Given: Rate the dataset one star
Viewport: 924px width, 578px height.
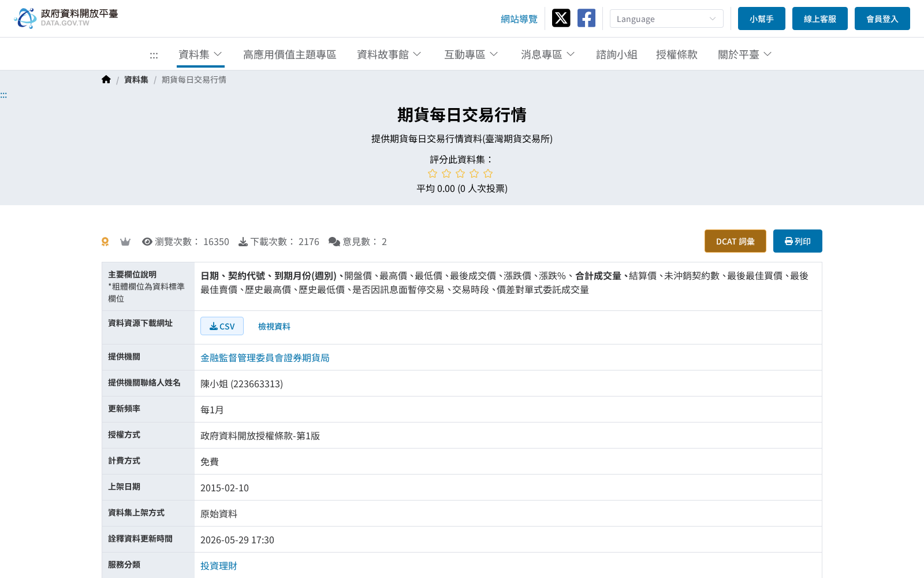Looking at the screenshot, I should (x=433, y=173).
